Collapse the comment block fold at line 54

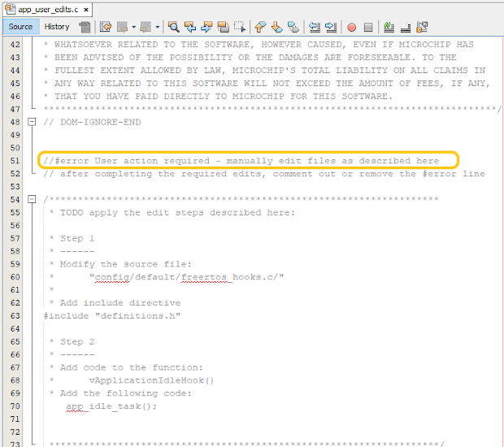[x=32, y=199]
